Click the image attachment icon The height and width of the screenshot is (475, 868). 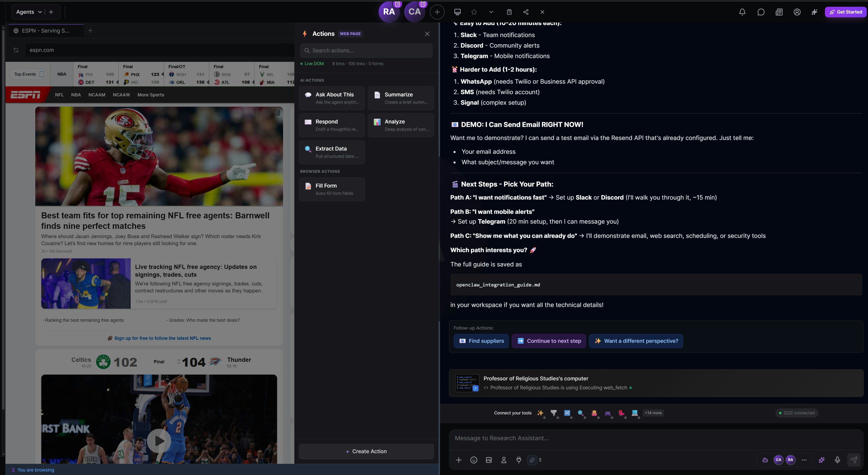[489, 460]
